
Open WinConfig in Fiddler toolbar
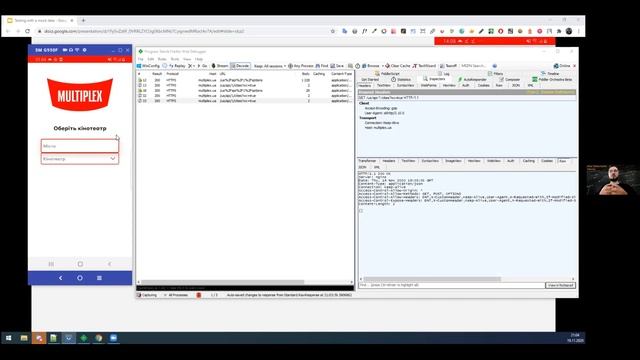149,66
